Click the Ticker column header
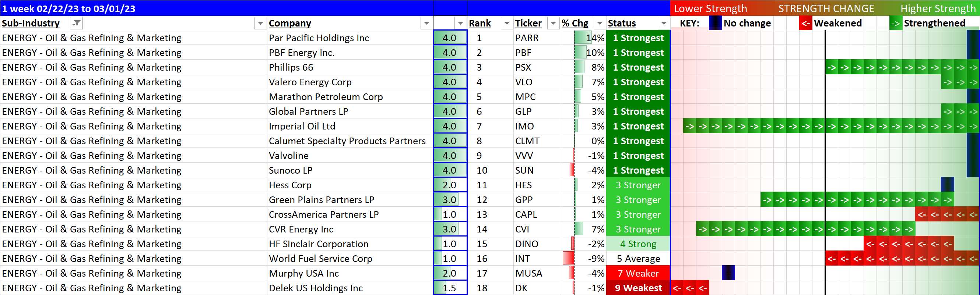 tap(528, 23)
